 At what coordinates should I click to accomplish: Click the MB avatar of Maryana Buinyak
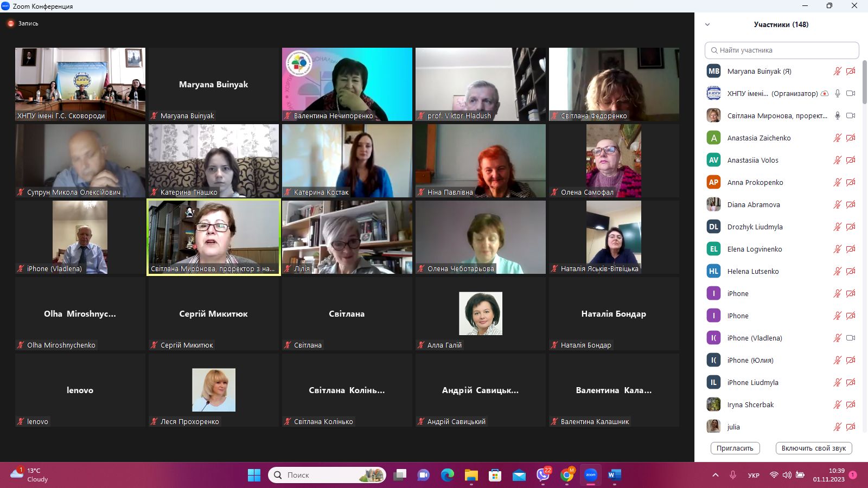tap(713, 71)
